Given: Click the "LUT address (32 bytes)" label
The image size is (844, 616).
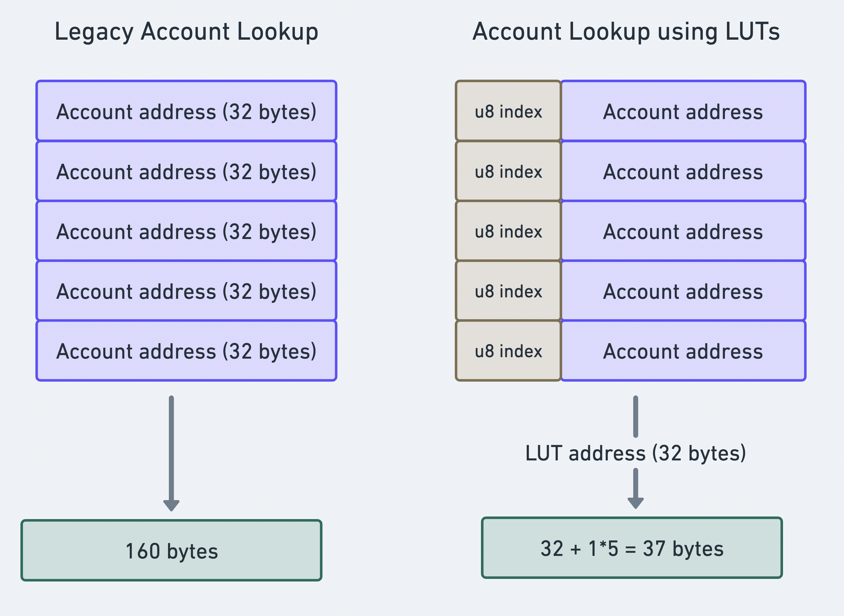Looking at the screenshot, I should click(x=635, y=453).
